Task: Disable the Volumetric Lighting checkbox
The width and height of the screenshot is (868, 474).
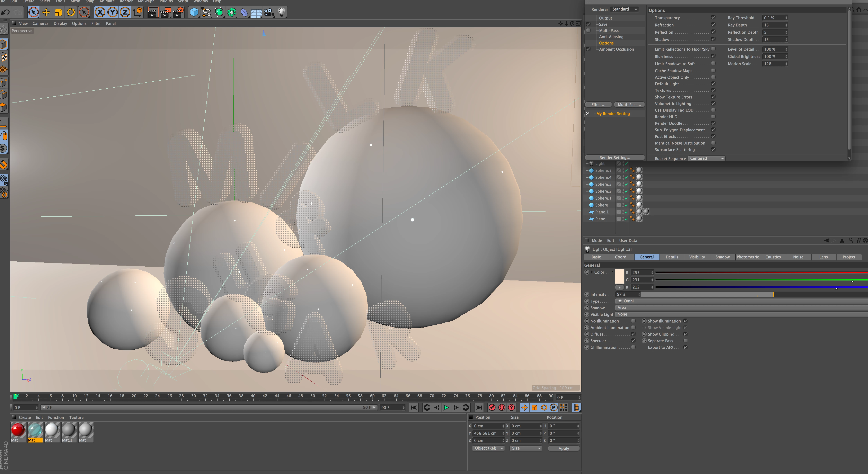Action: (713, 103)
